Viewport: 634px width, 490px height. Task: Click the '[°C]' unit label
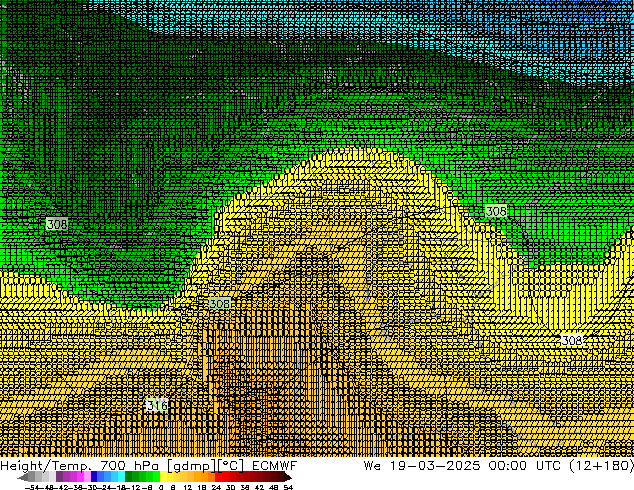(231, 466)
